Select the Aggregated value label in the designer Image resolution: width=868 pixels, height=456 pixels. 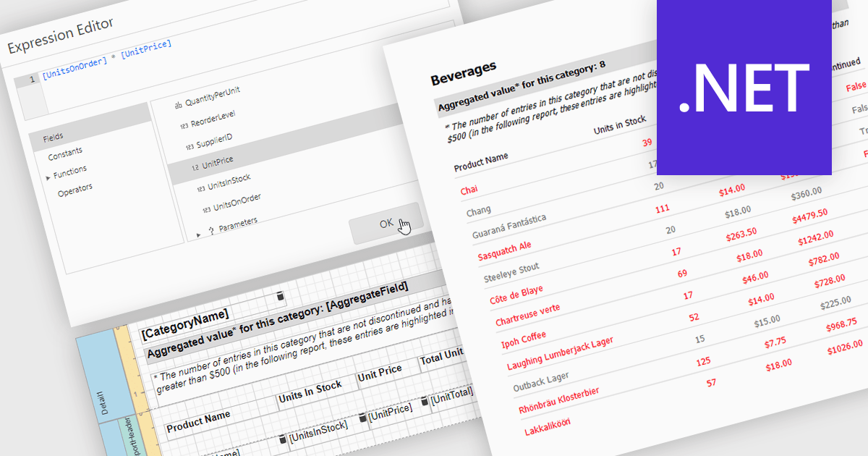276,318
